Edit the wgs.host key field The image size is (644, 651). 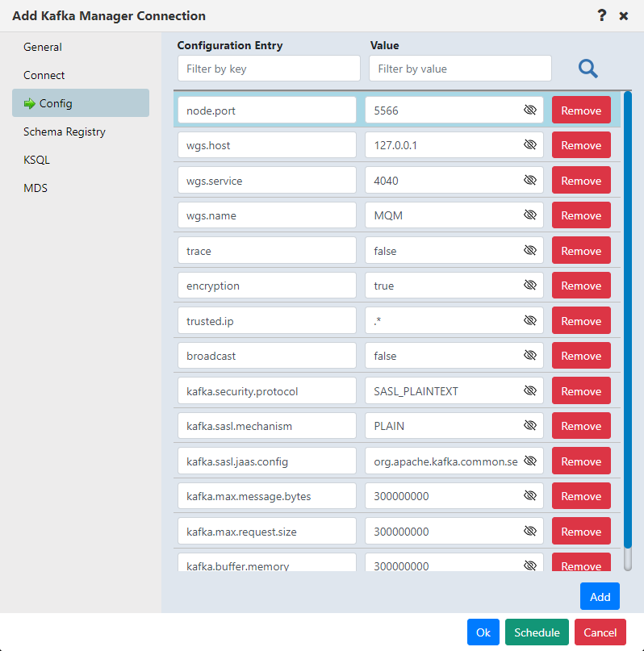click(267, 145)
